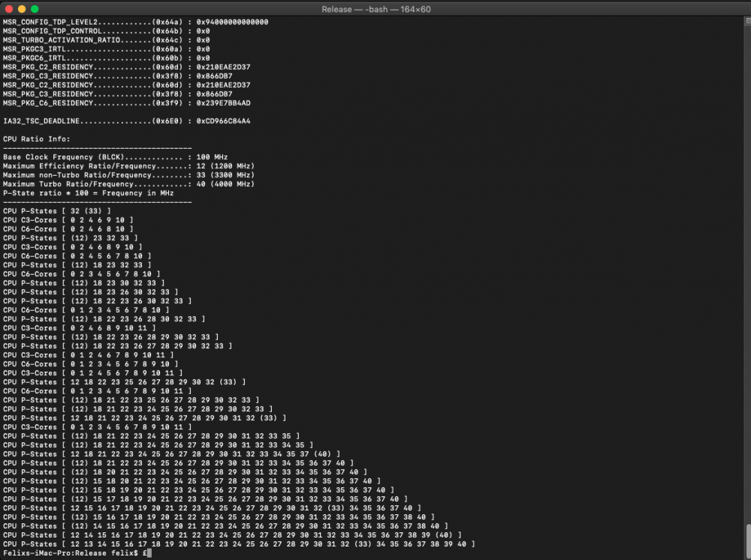
Task: Click 'CPU C3-Cores [ 0 2 4 6 9 10 ]'
Action: click(68, 221)
